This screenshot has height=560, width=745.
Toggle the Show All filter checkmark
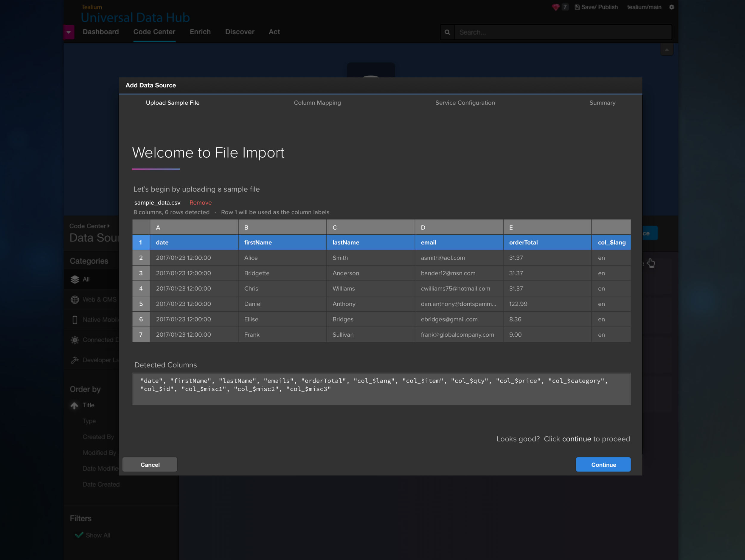(x=79, y=535)
